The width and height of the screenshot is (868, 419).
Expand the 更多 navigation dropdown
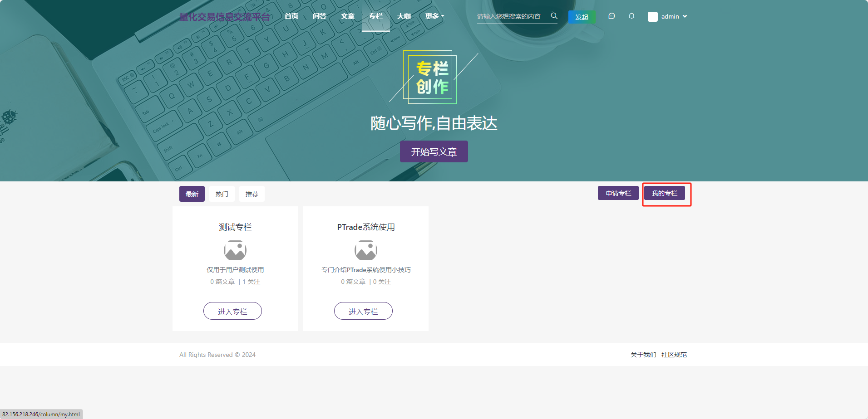(434, 16)
